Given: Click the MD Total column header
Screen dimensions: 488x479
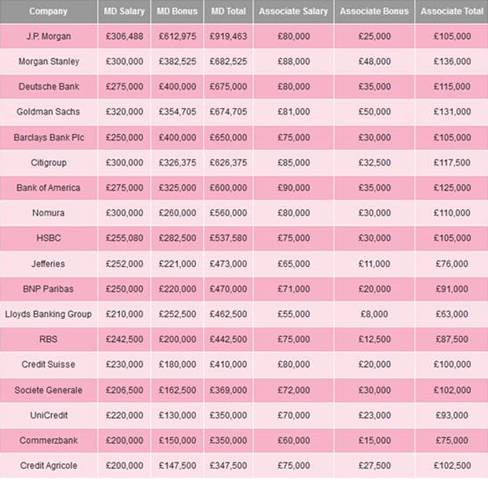Looking at the screenshot, I should (228, 11).
